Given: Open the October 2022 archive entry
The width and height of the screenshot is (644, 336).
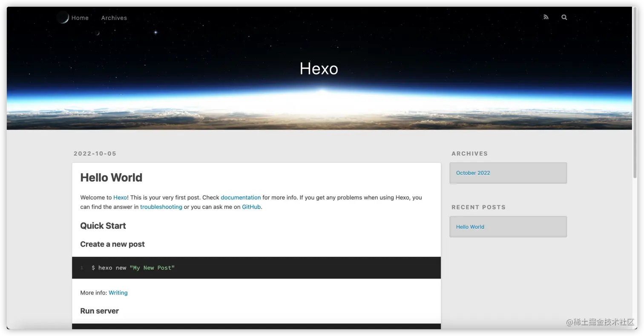Looking at the screenshot, I should point(473,173).
